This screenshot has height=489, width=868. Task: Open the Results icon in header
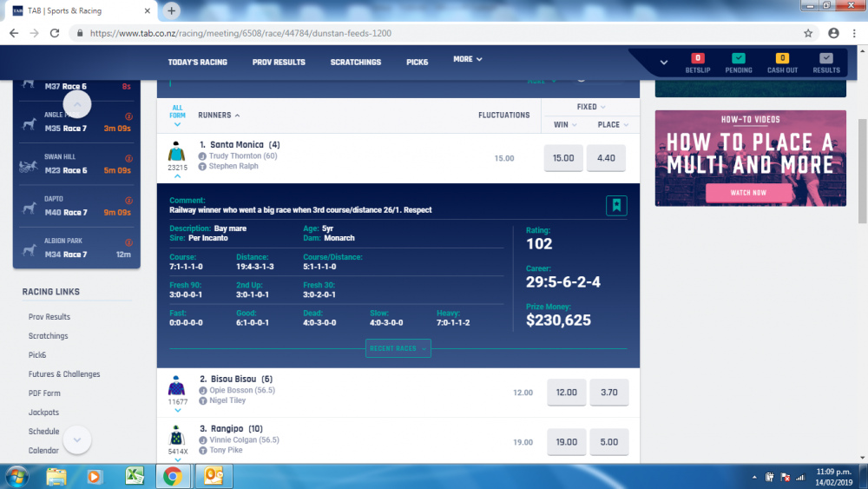click(825, 63)
